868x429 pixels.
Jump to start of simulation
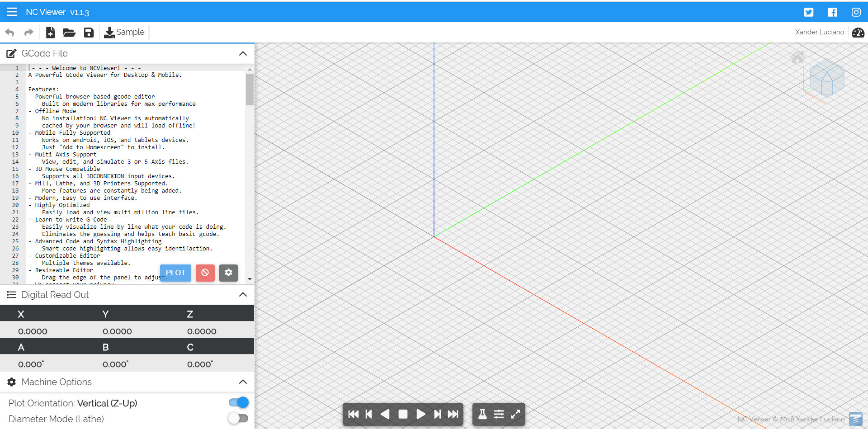point(354,414)
